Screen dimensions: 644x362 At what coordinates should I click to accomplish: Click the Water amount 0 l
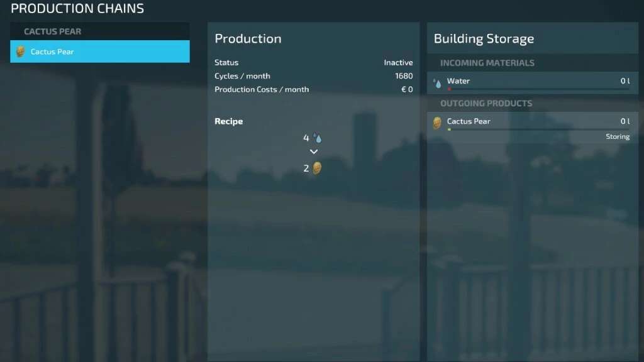tap(625, 81)
